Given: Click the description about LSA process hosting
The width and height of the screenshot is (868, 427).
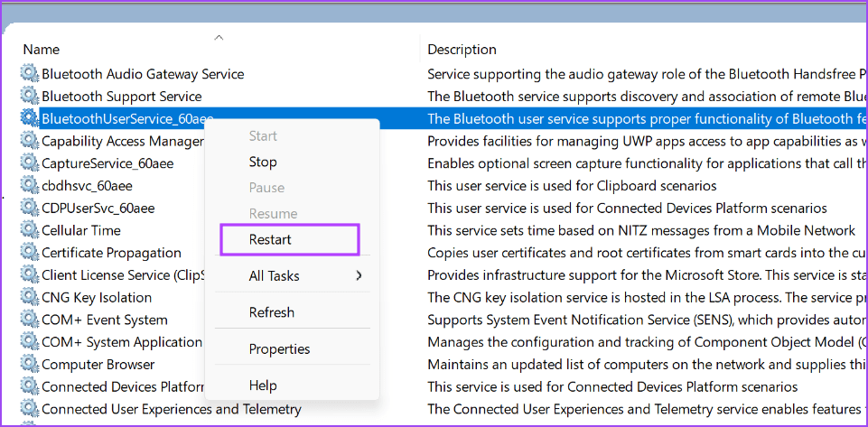Looking at the screenshot, I should 648,298.
